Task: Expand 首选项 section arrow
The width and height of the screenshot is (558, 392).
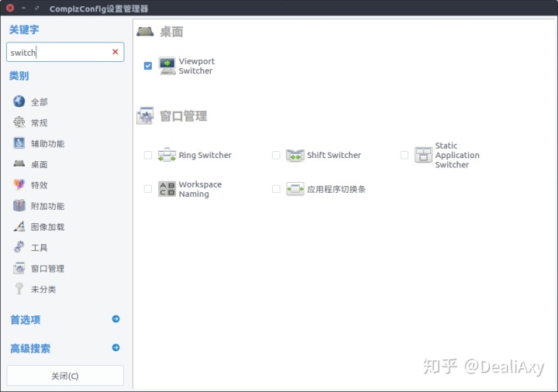Action: [x=115, y=319]
